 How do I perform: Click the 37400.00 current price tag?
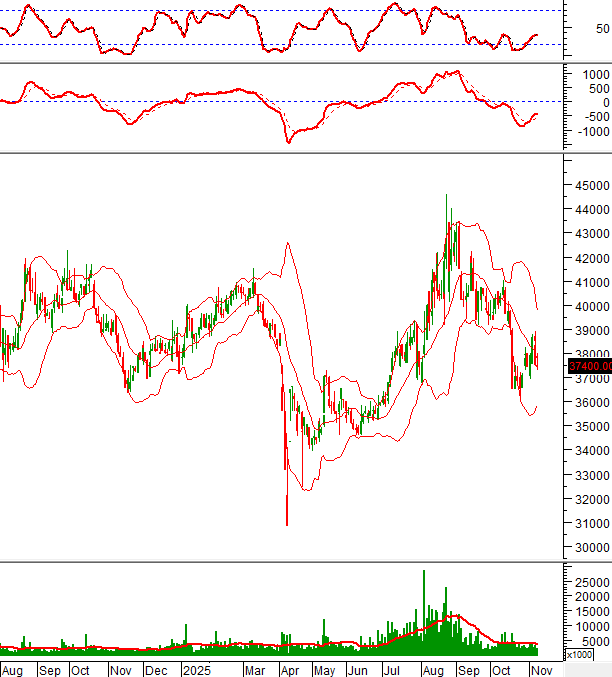coord(588,366)
